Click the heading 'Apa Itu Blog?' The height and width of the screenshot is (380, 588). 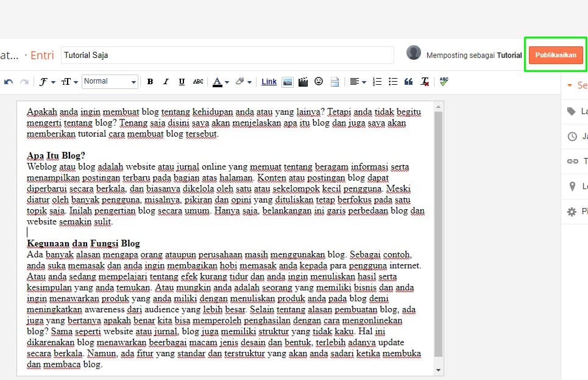(56, 156)
